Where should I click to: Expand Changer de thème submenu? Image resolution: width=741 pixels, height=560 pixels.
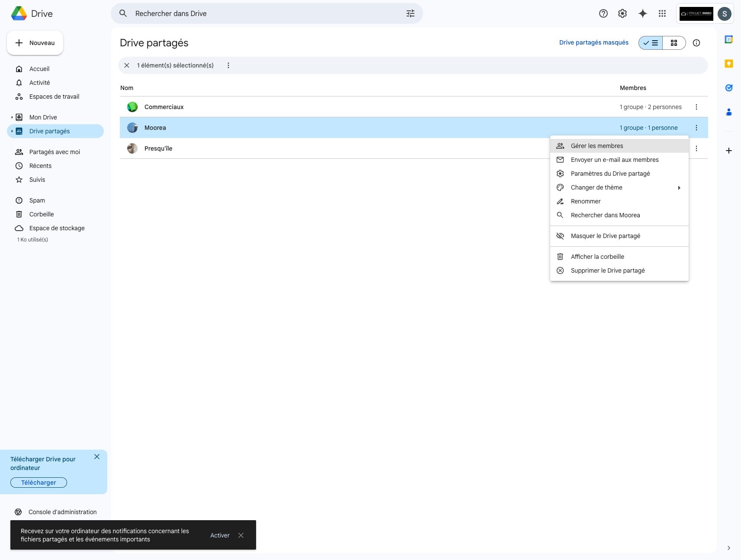(x=679, y=187)
